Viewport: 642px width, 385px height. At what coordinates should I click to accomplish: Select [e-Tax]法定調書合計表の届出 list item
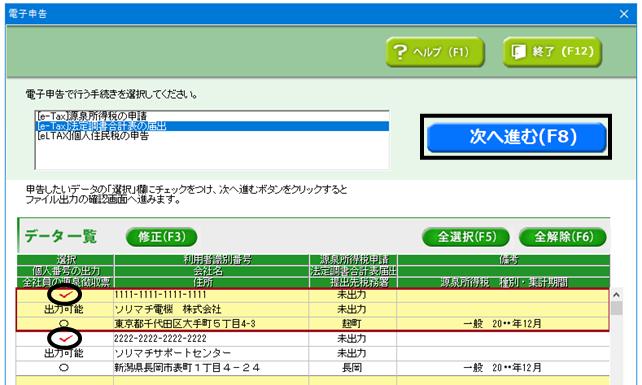tap(212, 126)
